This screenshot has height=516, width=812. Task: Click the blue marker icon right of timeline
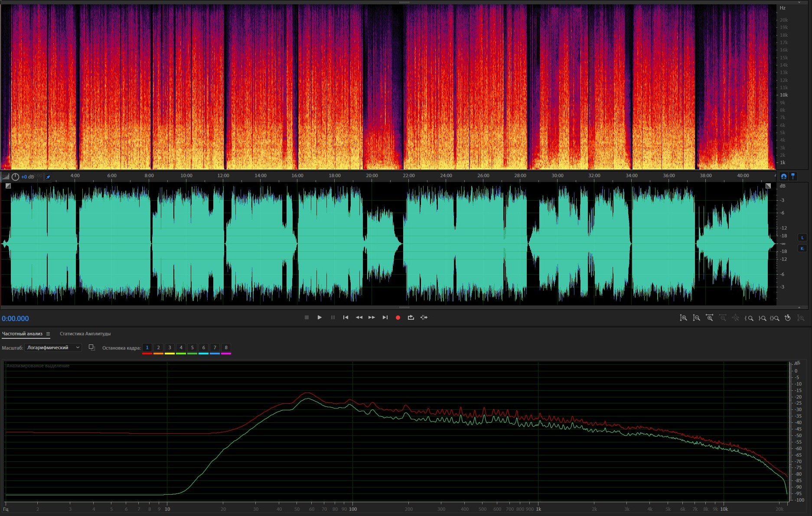pos(793,176)
